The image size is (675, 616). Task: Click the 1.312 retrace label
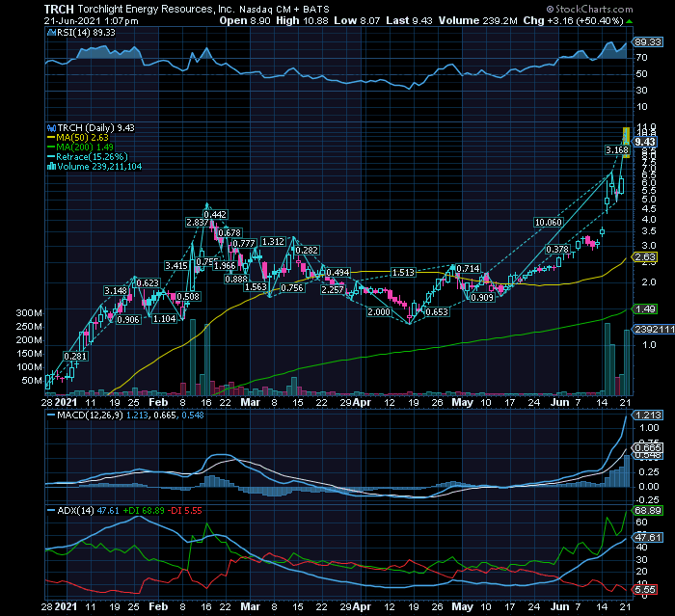click(x=273, y=242)
